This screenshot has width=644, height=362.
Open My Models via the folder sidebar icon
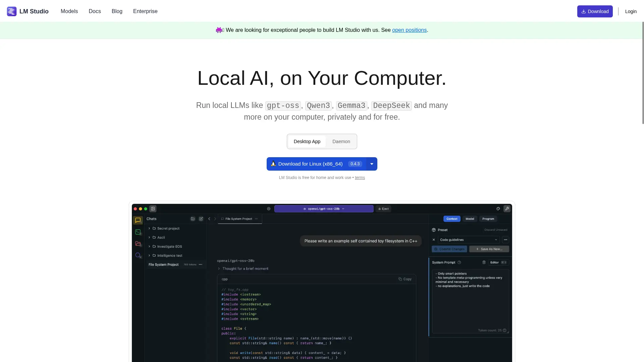click(138, 244)
